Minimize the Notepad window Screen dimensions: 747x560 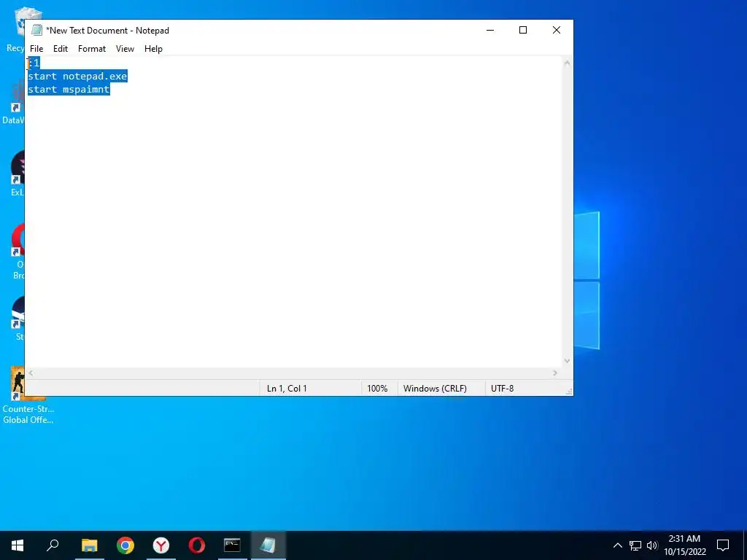489,30
